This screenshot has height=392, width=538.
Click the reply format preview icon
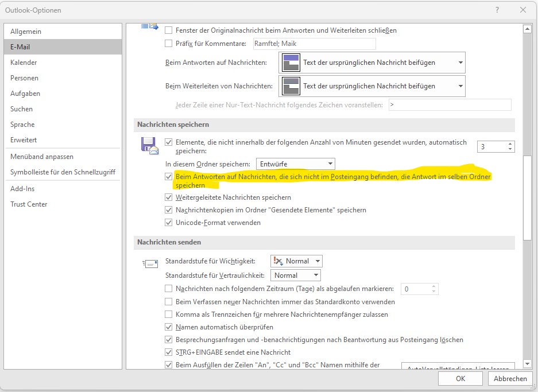click(x=291, y=63)
